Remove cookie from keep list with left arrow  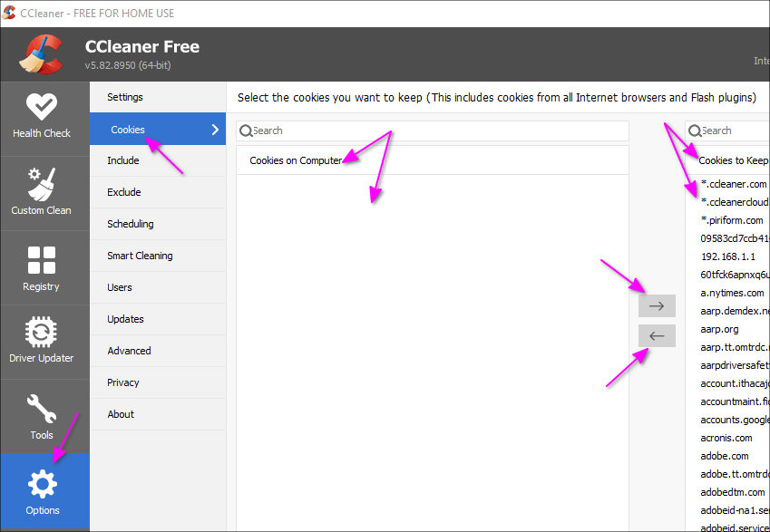[x=657, y=335]
